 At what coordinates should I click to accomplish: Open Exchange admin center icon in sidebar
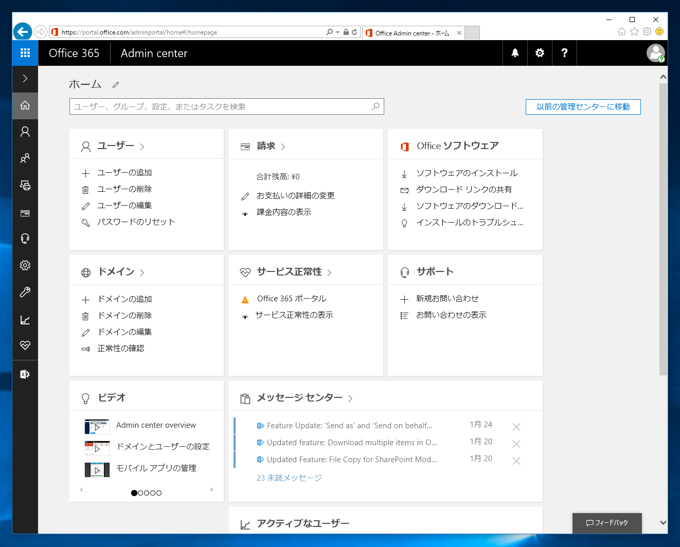25,374
